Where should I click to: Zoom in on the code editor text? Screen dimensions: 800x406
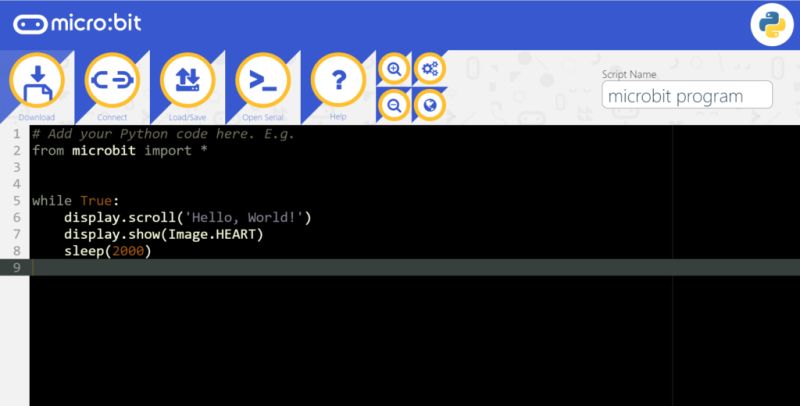click(394, 68)
